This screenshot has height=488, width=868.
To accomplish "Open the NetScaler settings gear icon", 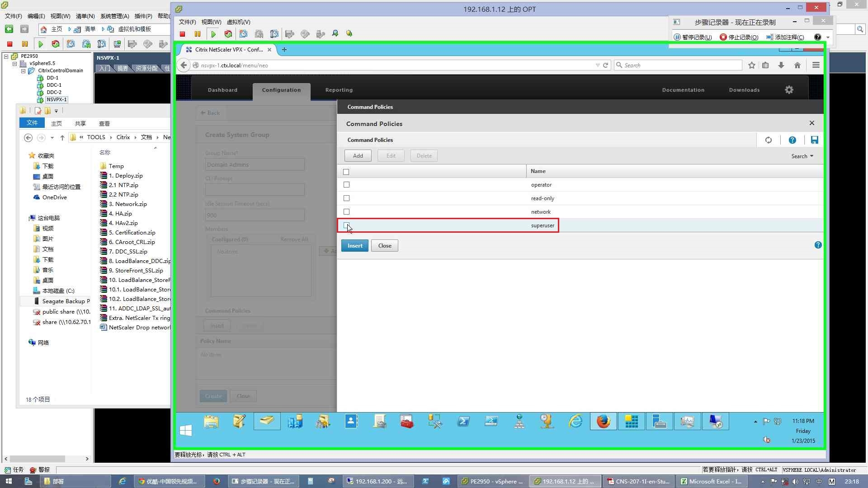I will 789,90.
